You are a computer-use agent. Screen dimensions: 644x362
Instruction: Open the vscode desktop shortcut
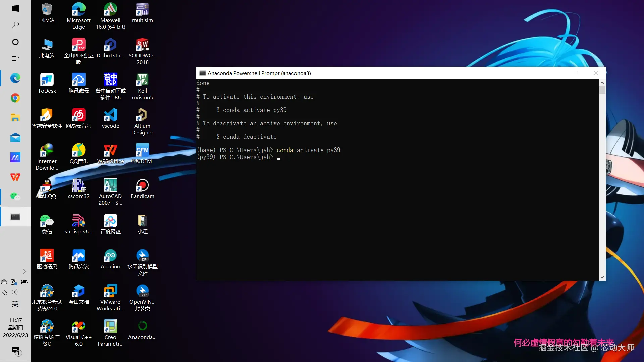coord(110,116)
